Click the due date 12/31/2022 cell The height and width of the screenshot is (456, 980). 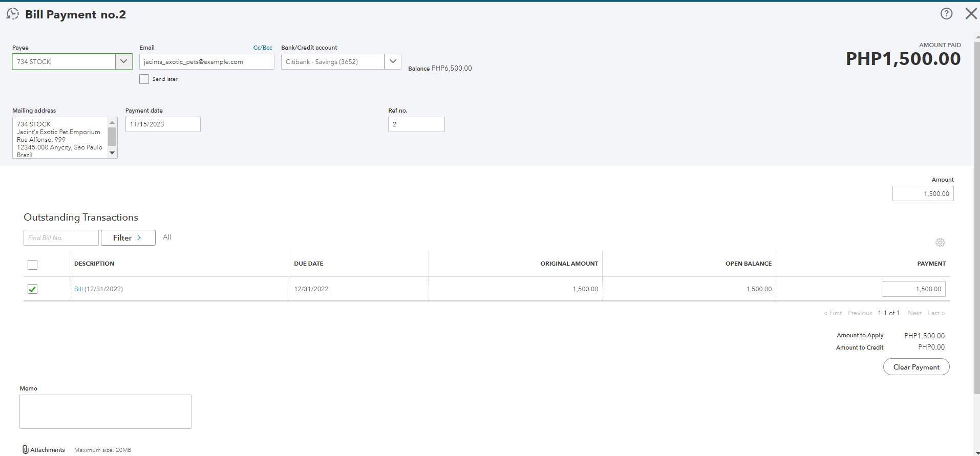point(311,289)
